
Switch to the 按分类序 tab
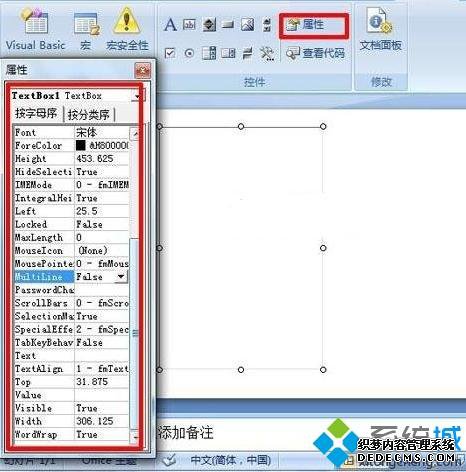point(89,115)
